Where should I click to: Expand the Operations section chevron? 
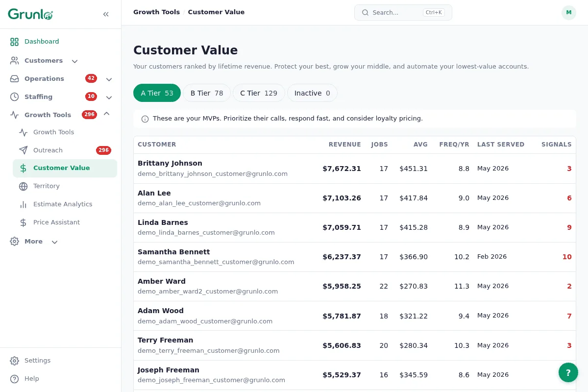109,79
